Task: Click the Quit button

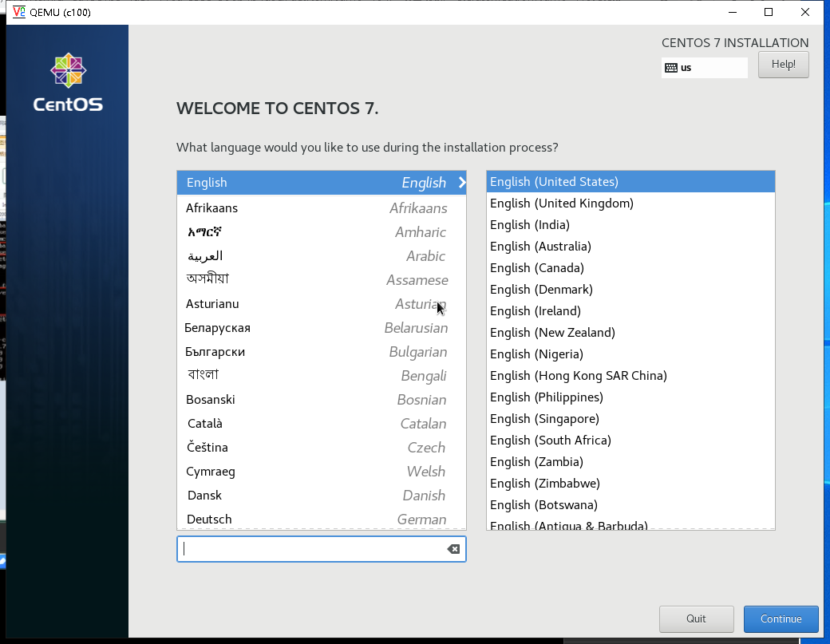Action: pyautogui.click(x=696, y=619)
